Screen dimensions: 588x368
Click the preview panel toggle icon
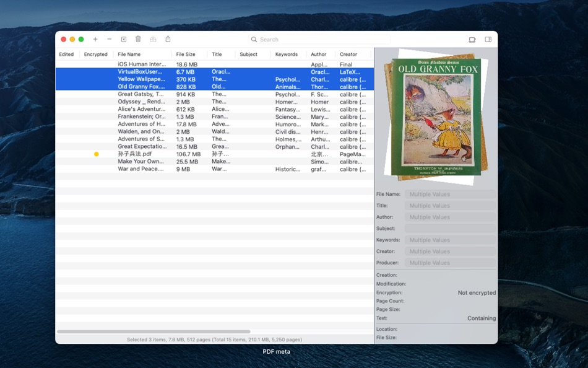[x=472, y=40]
